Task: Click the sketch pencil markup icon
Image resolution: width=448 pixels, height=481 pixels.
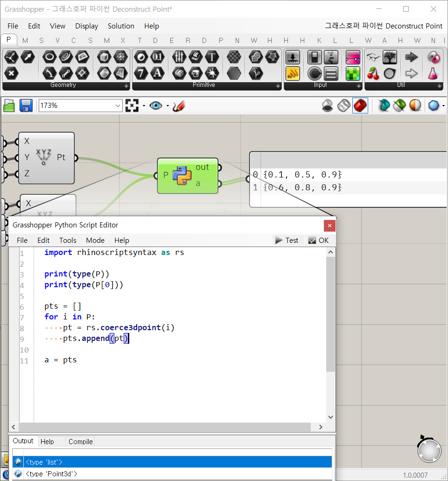Action: tap(178, 106)
